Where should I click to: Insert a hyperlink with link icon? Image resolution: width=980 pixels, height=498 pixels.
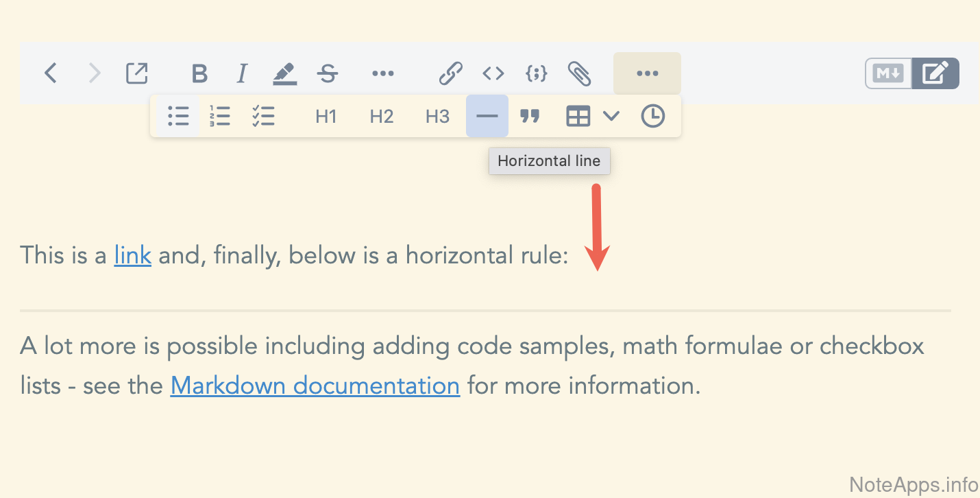[450, 73]
